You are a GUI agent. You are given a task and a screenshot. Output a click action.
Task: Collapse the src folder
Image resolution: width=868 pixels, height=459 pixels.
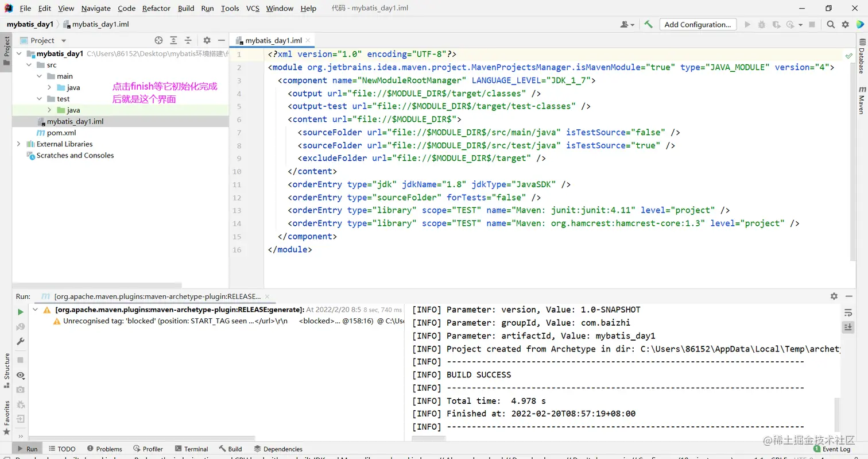[30, 65]
